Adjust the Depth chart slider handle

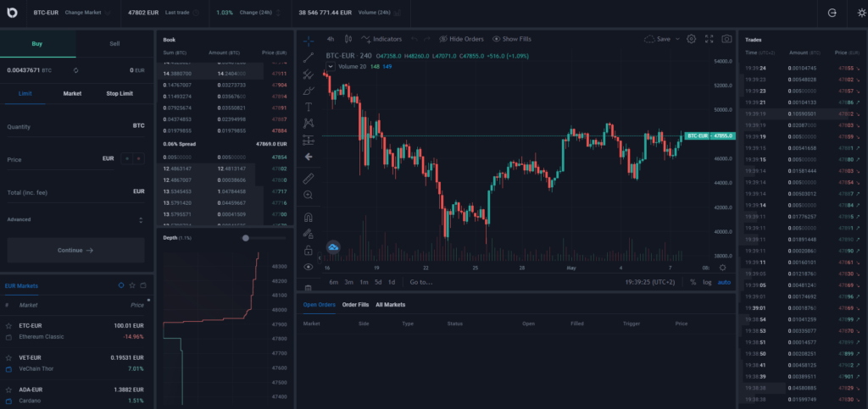point(246,238)
